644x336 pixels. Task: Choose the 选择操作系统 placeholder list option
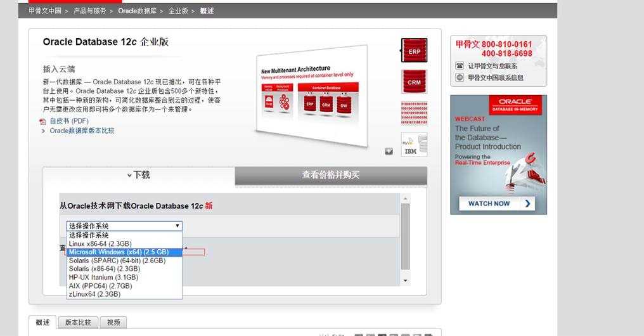click(124, 235)
